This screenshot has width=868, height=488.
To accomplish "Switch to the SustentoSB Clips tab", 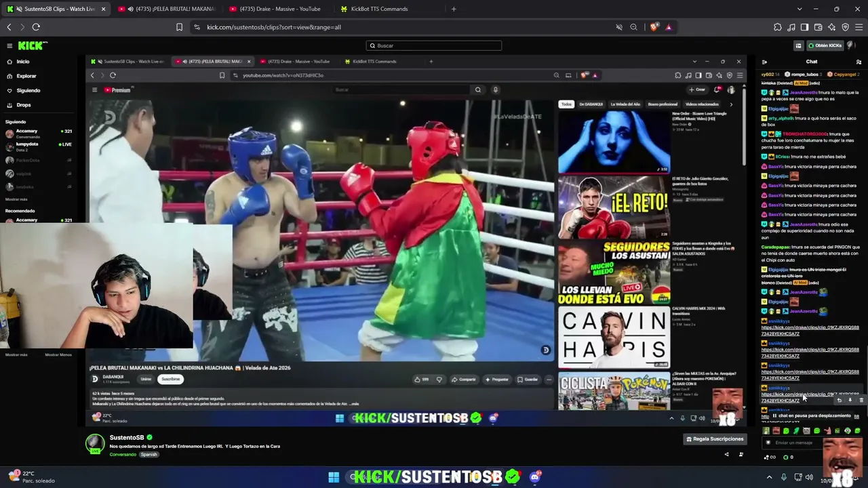I will 57,9.
